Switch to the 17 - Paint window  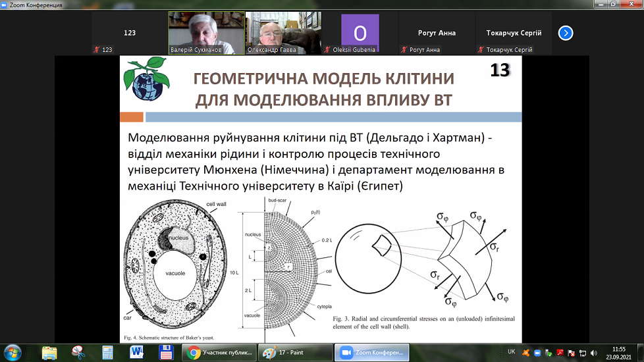[295, 353]
